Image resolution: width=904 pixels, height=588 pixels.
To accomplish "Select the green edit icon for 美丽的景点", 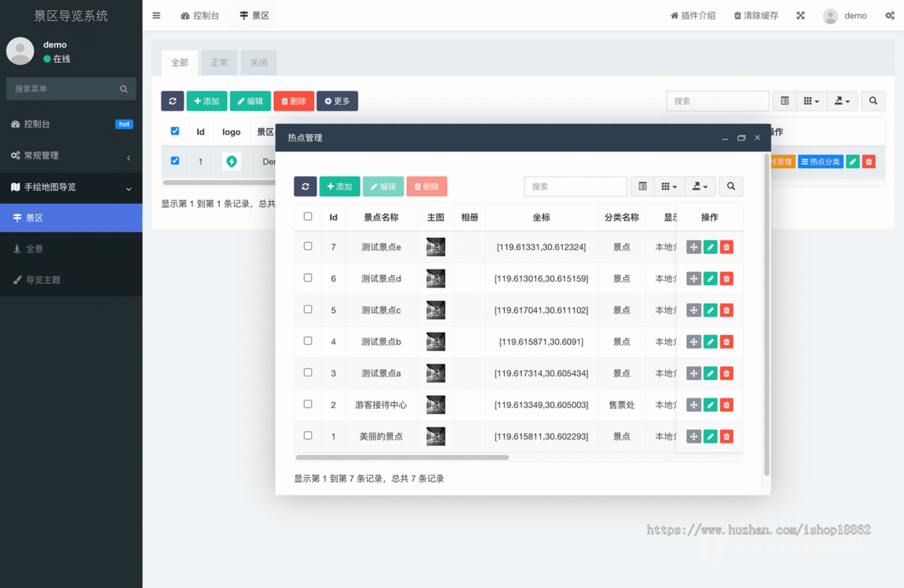I will click(x=709, y=436).
